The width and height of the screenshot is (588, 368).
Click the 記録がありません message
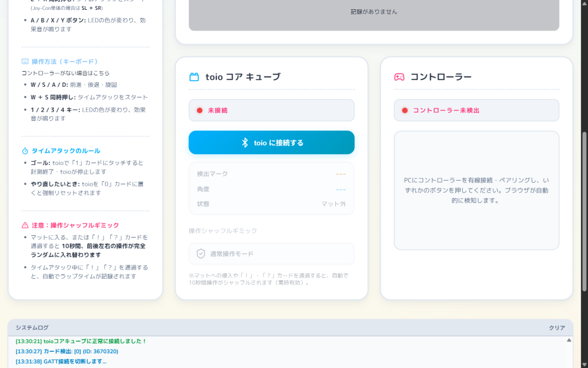[374, 11]
